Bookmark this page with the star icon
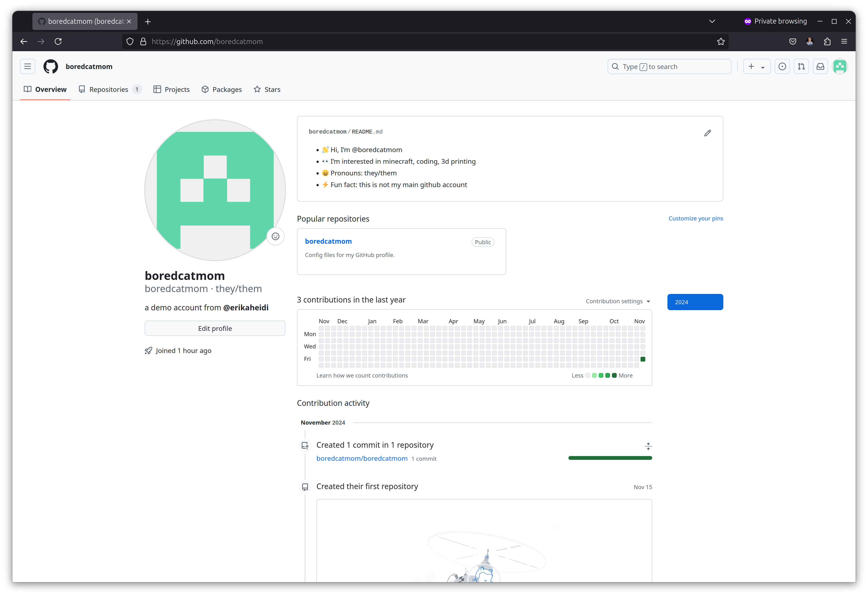Image resolution: width=868 pixels, height=596 pixels. click(x=720, y=41)
